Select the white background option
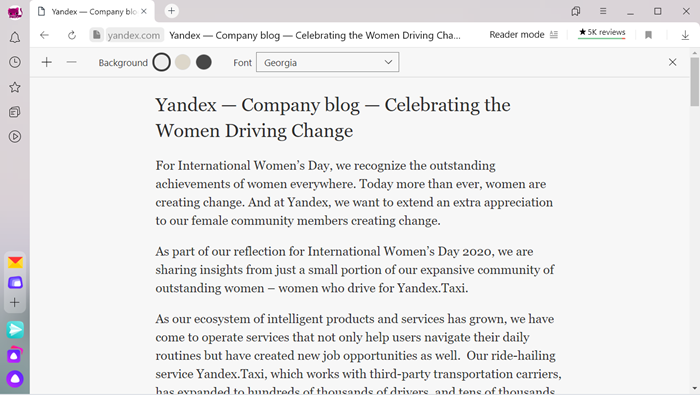The height and width of the screenshot is (395, 700). 162,62
